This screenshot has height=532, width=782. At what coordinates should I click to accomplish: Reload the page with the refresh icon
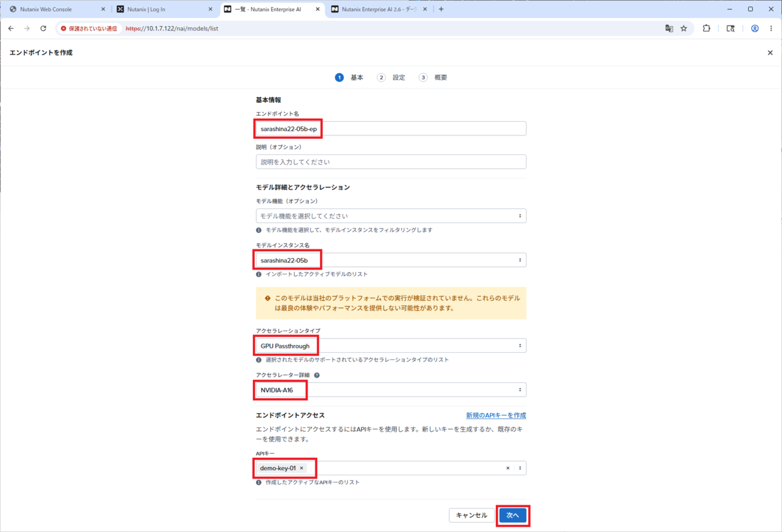coord(43,29)
